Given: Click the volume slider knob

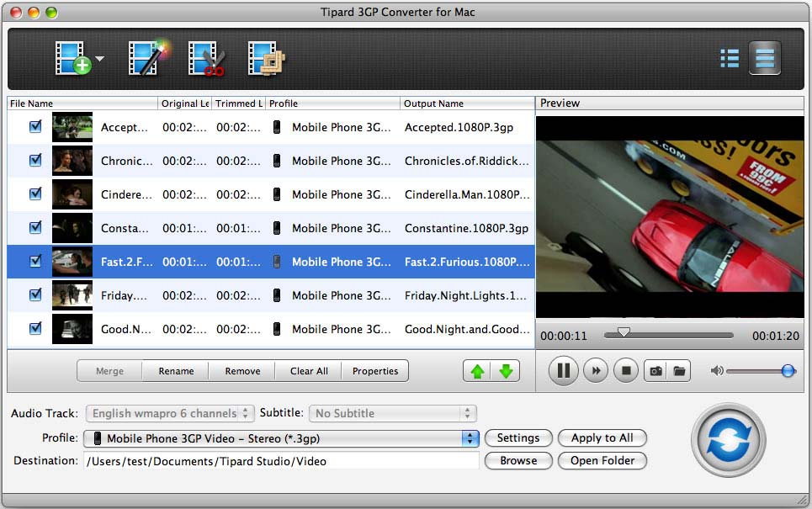Looking at the screenshot, I should pyautogui.click(x=788, y=371).
